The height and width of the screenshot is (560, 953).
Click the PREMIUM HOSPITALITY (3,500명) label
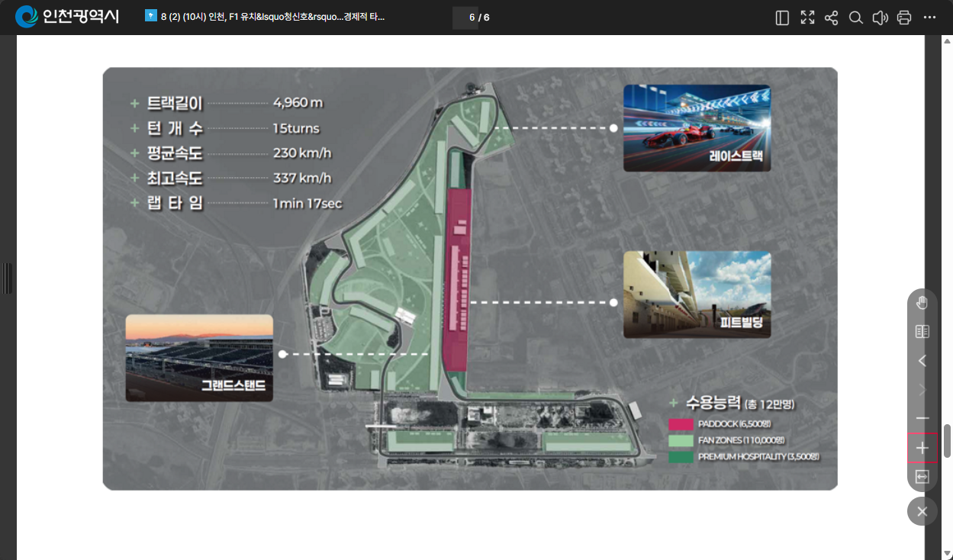(758, 457)
